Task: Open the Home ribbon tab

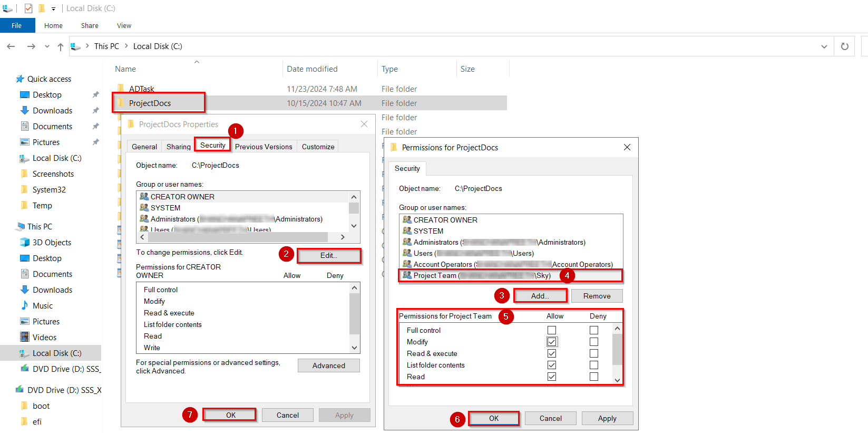Action: tap(53, 25)
